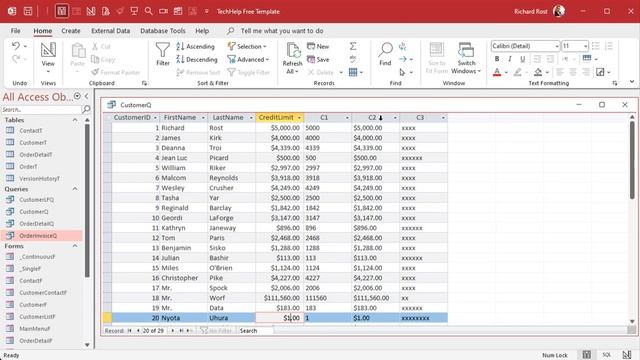Image resolution: width=640 pixels, height=360 pixels.
Task: Go to first record navigation arrow
Action: point(130,331)
